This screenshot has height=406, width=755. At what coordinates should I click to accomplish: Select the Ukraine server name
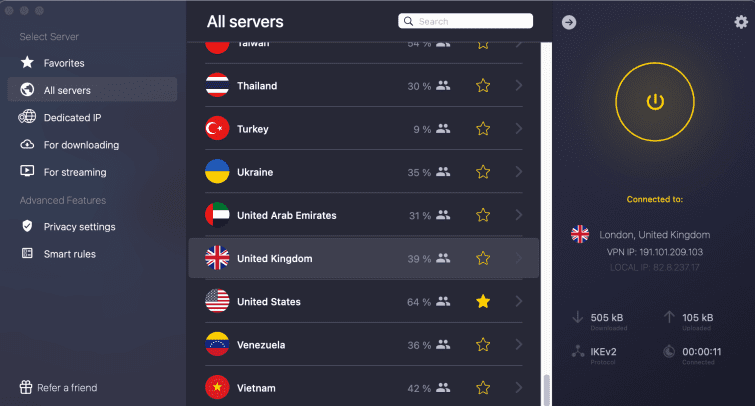[x=255, y=172]
